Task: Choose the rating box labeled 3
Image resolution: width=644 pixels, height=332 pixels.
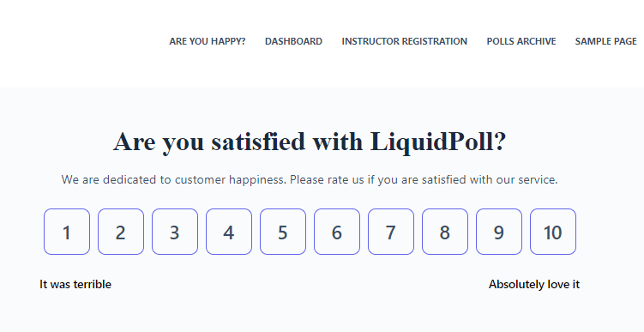Action: (x=175, y=232)
